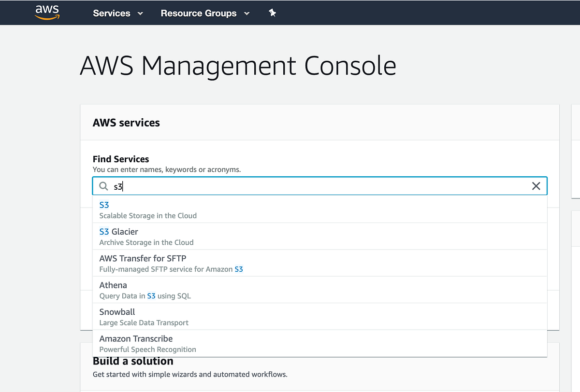Viewport: 580px width, 392px height.
Task: Choose Snowball in the suggestions list
Action: point(117,312)
